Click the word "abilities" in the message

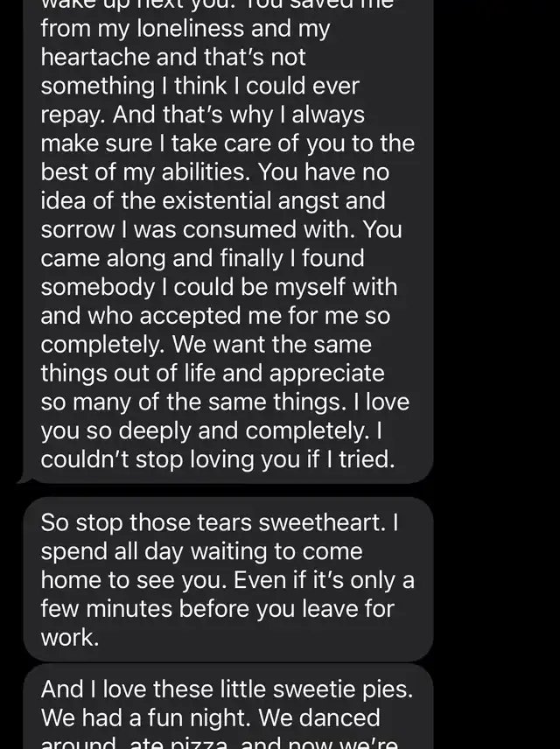pyautogui.click(x=206, y=172)
